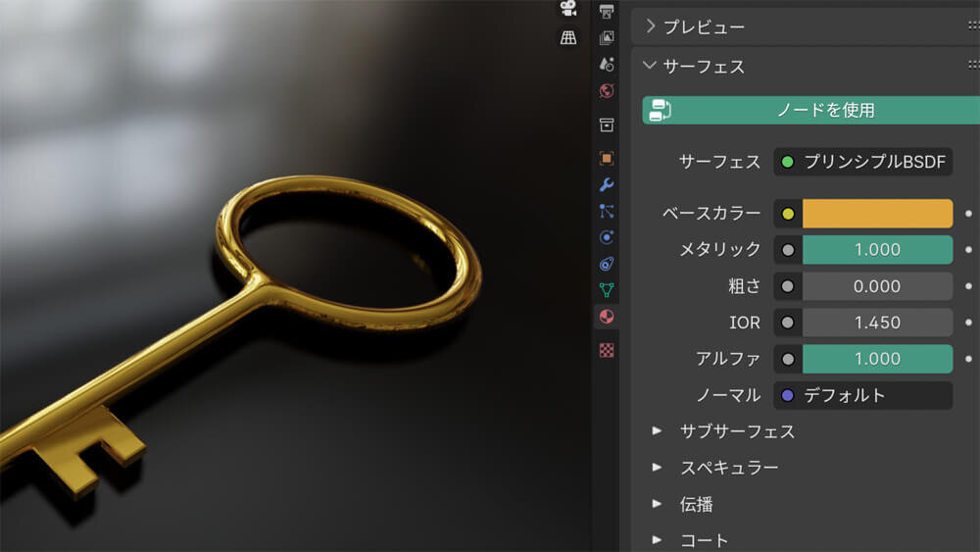Open the プリンシプルBSDF surface shader dropdown
Viewport: 980px width, 552px height.
click(x=863, y=162)
